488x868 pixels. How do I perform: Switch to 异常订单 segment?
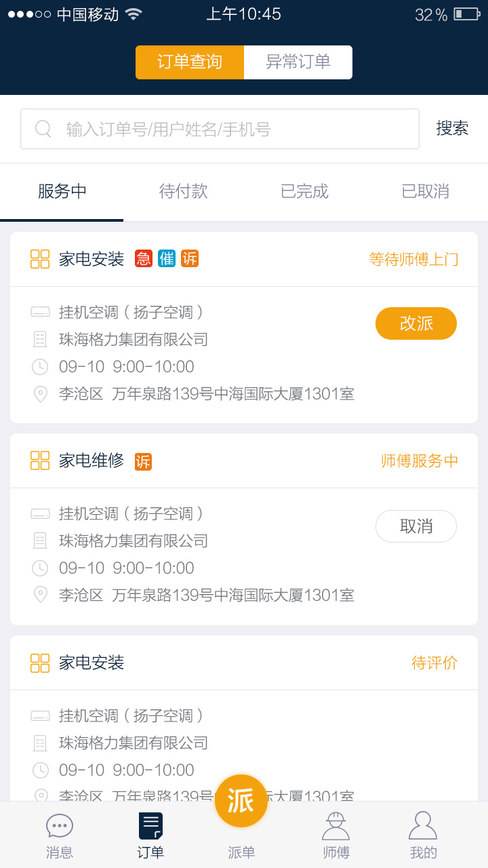(x=298, y=62)
